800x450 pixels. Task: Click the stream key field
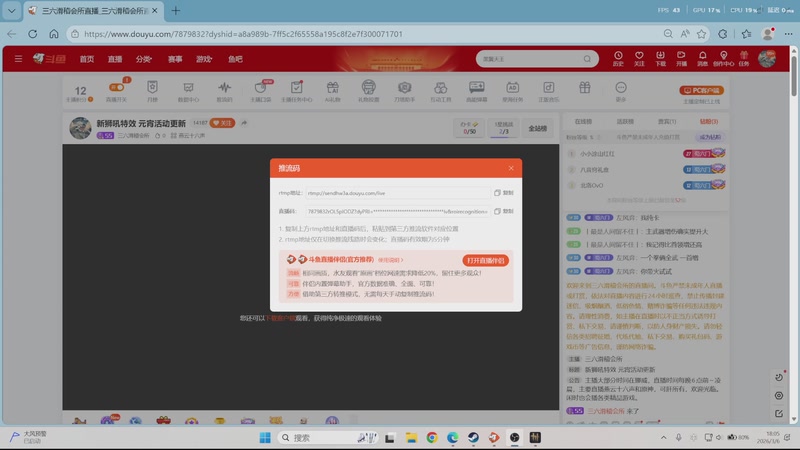click(x=397, y=211)
